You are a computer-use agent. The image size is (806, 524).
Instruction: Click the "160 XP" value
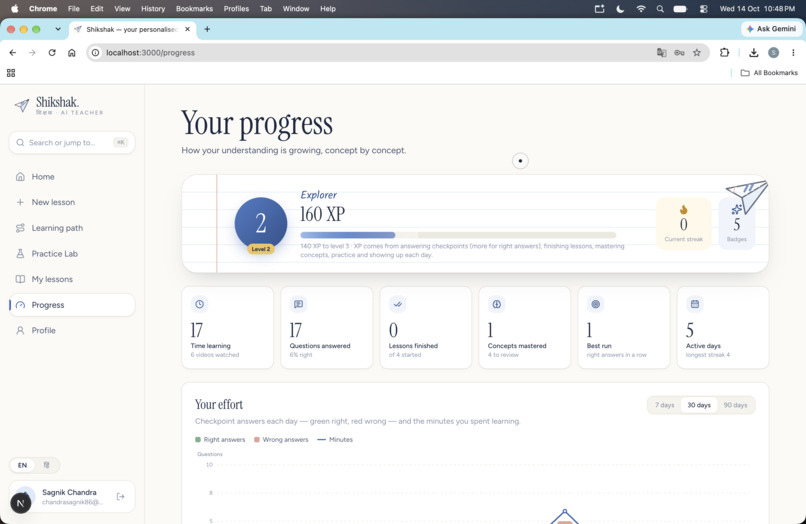point(323,214)
